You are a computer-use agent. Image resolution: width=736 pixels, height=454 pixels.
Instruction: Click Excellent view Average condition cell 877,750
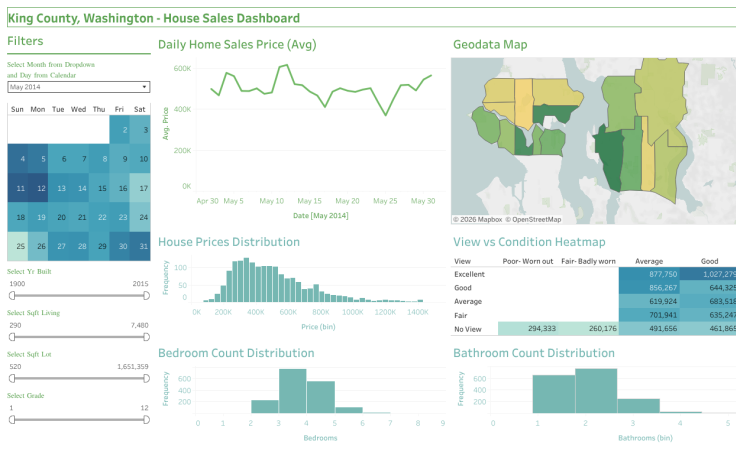(x=649, y=273)
